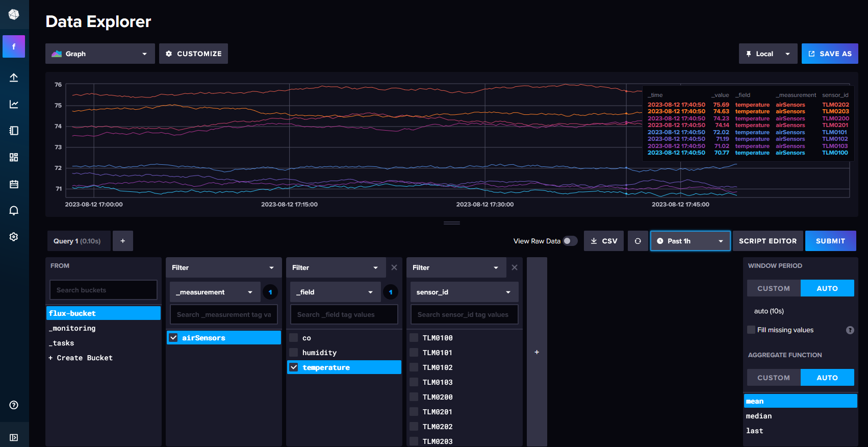The image size is (868, 447).
Task: Open the _field tag key dropdown
Action: [336, 292]
